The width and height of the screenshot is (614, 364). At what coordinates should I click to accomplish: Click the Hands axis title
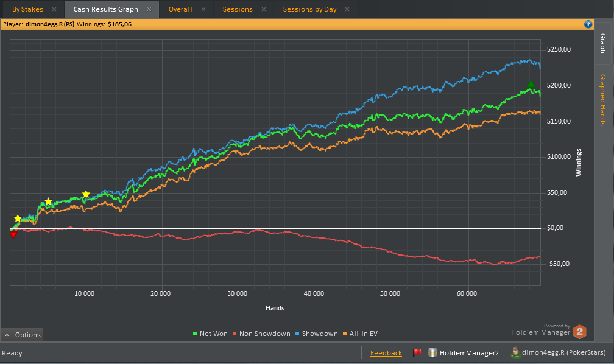click(275, 308)
